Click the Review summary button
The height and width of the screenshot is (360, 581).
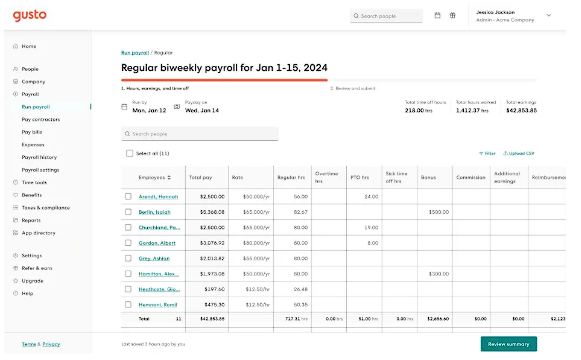pos(509,344)
